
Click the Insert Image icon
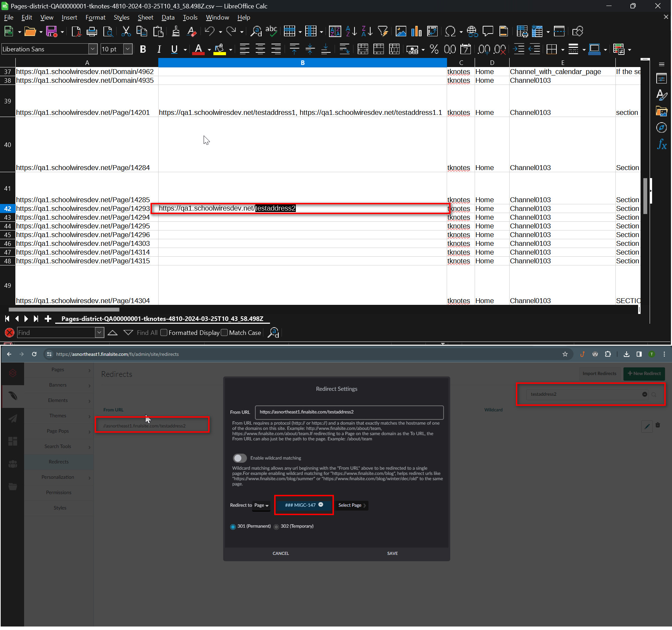click(401, 31)
